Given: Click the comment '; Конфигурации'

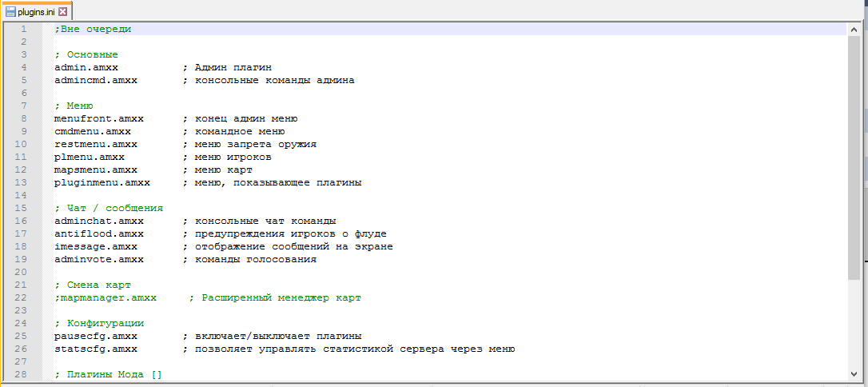Looking at the screenshot, I should click(99, 323).
